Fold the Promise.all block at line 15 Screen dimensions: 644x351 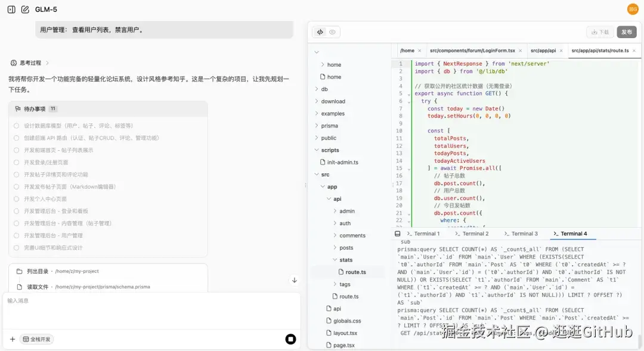[x=408, y=169]
